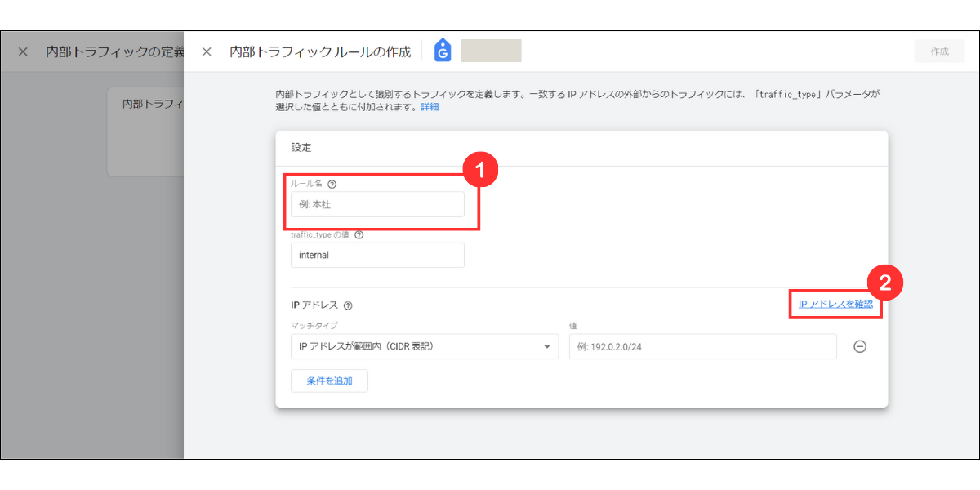Show help for ルール名
Image resolution: width=980 pixels, height=490 pixels.
click(x=332, y=185)
